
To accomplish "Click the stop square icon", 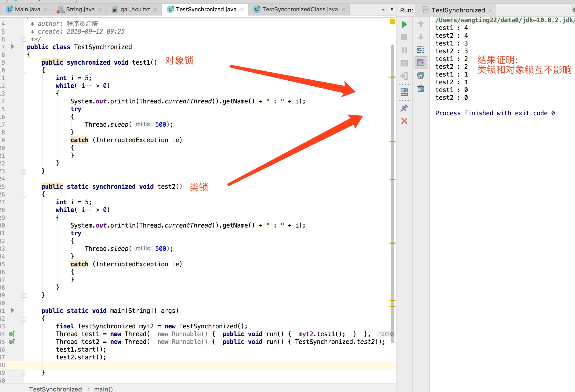I will pos(404,37).
